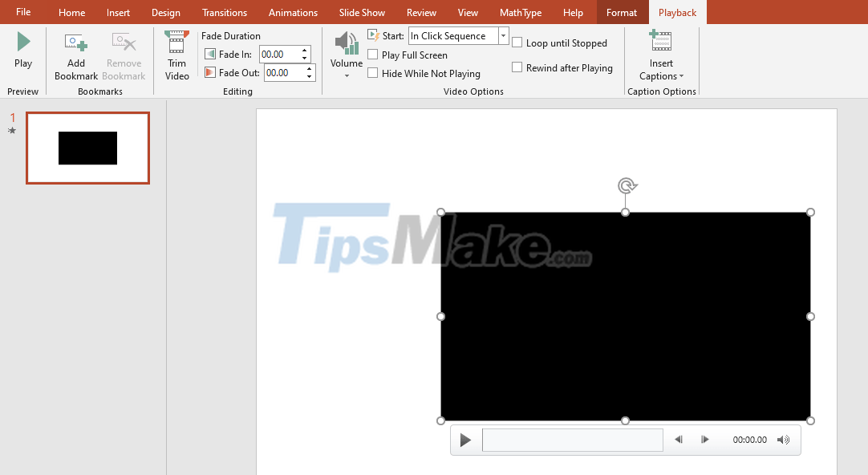
Task: Click the frame-forward button on the player
Action: 704,440
